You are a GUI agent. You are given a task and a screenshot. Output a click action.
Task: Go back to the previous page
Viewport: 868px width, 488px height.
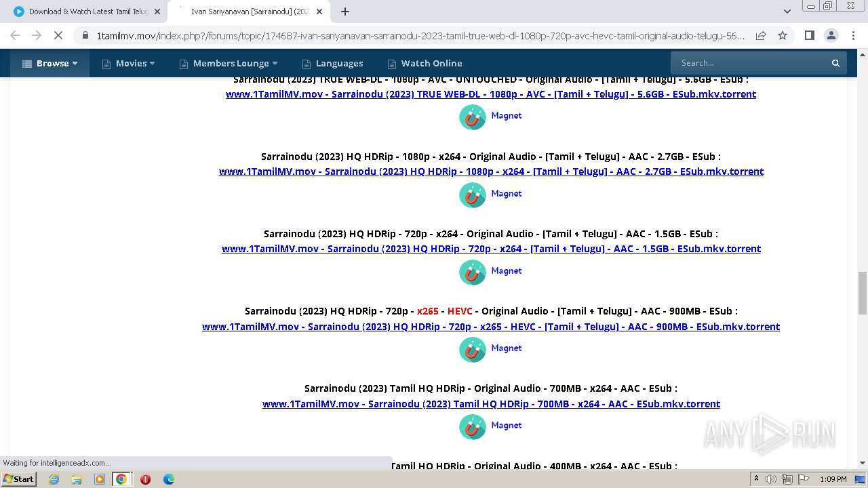[x=15, y=35]
